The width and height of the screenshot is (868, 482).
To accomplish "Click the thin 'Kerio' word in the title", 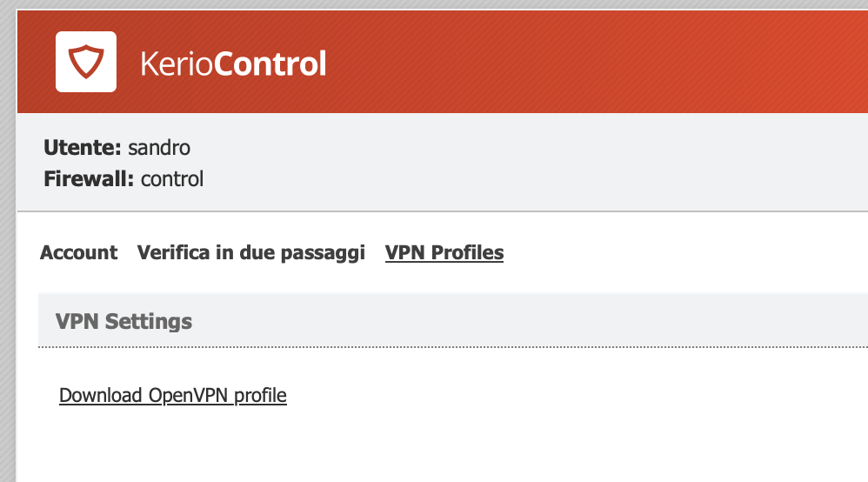I will point(177,64).
